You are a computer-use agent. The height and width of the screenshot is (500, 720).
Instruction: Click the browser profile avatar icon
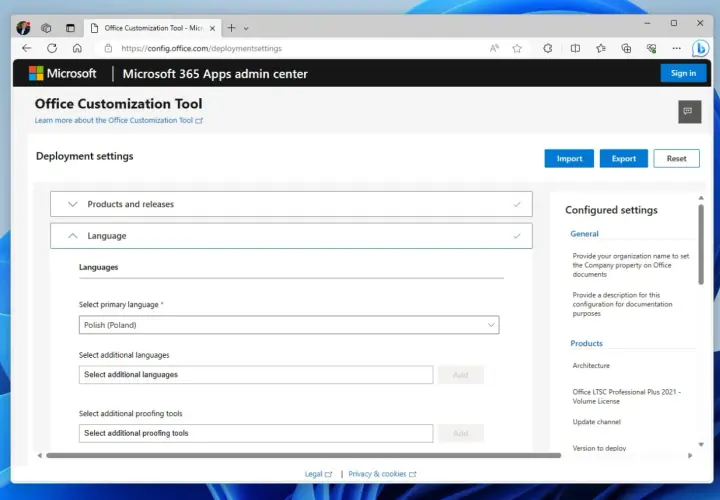23,28
